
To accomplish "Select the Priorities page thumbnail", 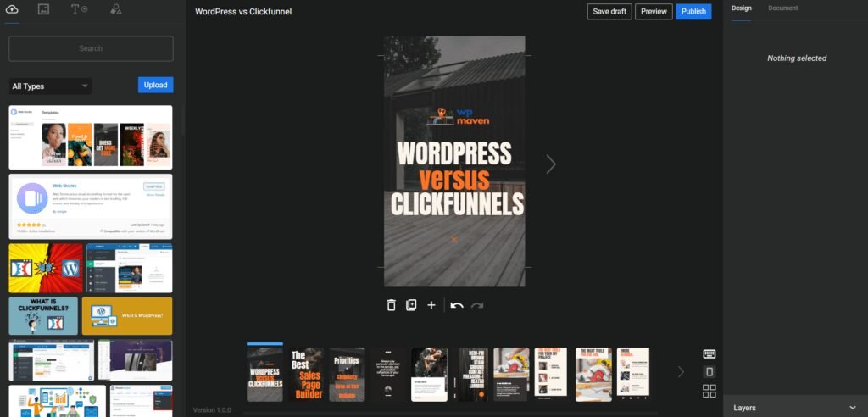I will (x=347, y=375).
